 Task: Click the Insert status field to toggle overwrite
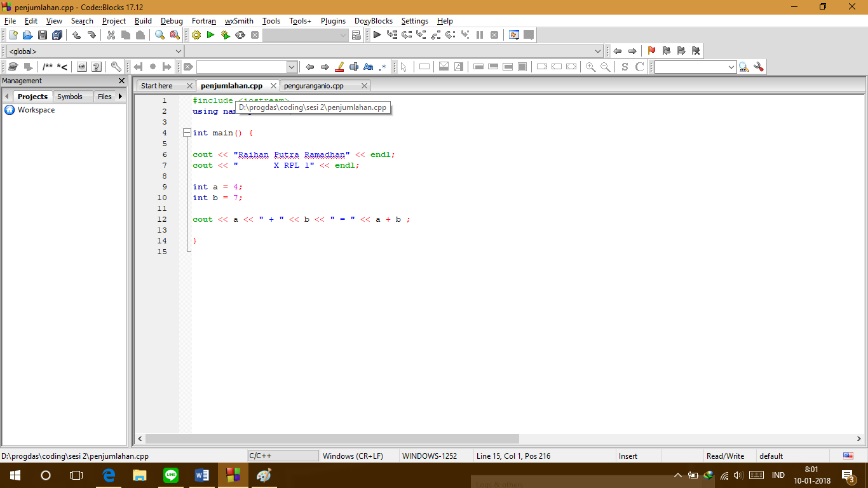click(x=628, y=456)
